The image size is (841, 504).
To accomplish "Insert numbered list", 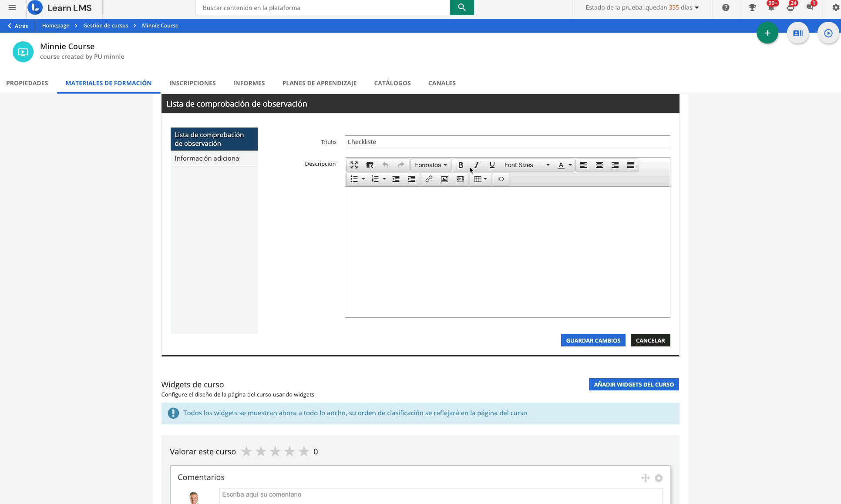I will tap(375, 179).
